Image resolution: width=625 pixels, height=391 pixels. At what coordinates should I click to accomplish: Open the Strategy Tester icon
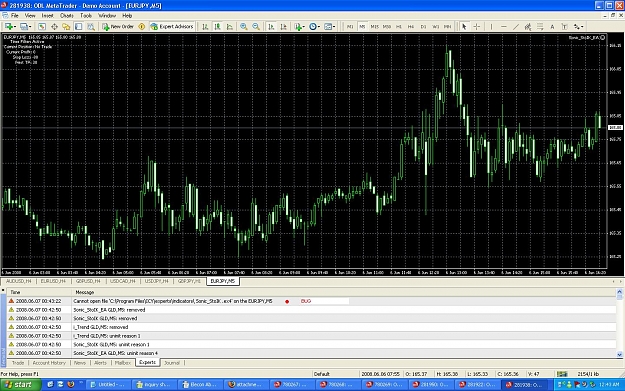pyautogui.click(x=91, y=26)
